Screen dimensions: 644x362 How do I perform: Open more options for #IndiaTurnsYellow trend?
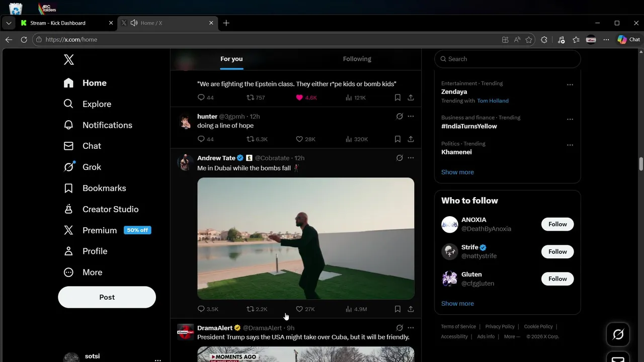(x=570, y=119)
